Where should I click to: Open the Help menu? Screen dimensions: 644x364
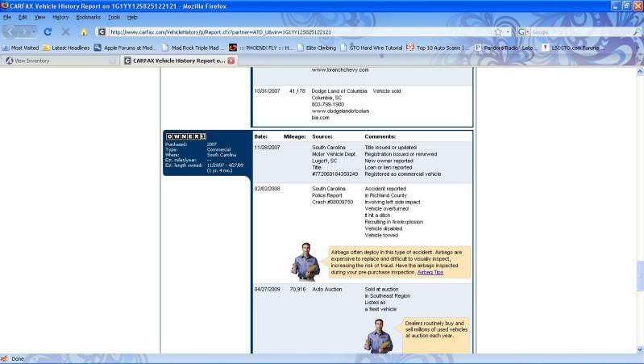(x=132, y=17)
